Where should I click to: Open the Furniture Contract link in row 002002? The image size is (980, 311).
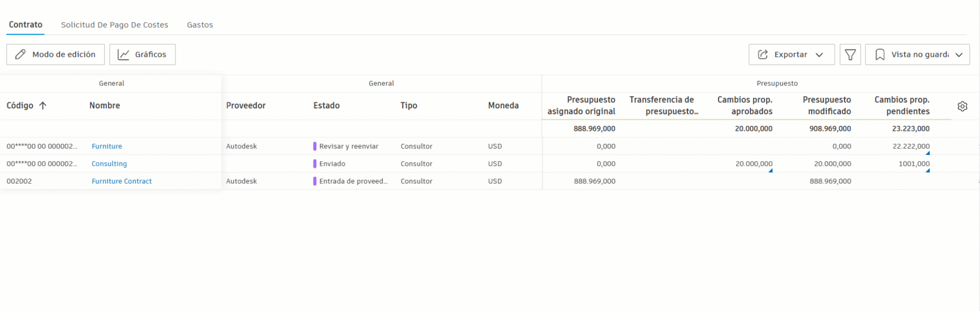coord(121,181)
